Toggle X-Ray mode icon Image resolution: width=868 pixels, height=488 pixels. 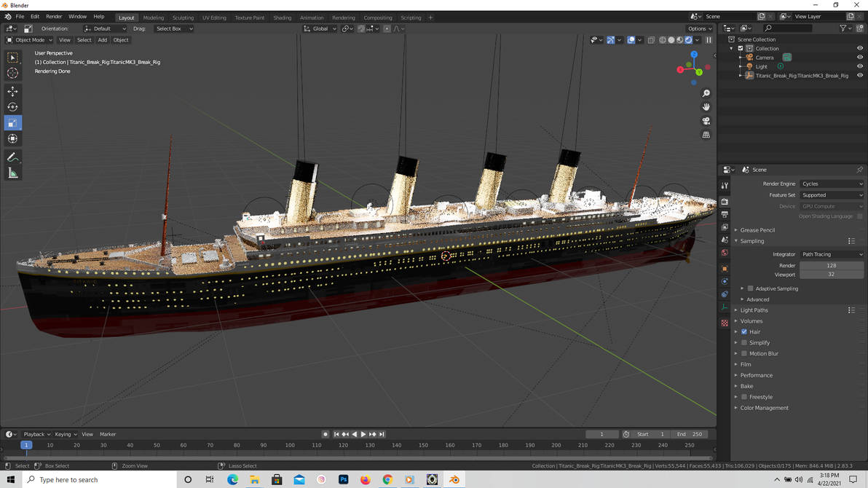[x=651, y=40]
